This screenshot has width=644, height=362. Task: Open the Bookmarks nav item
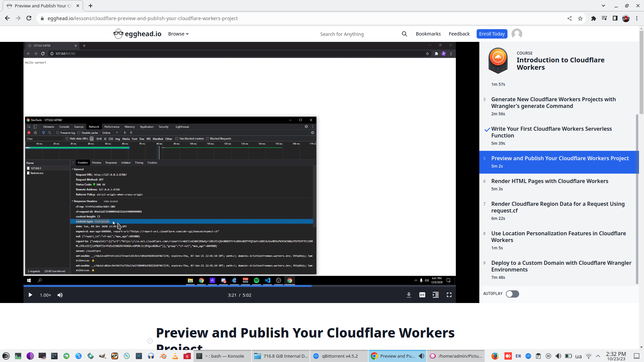(x=428, y=34)
